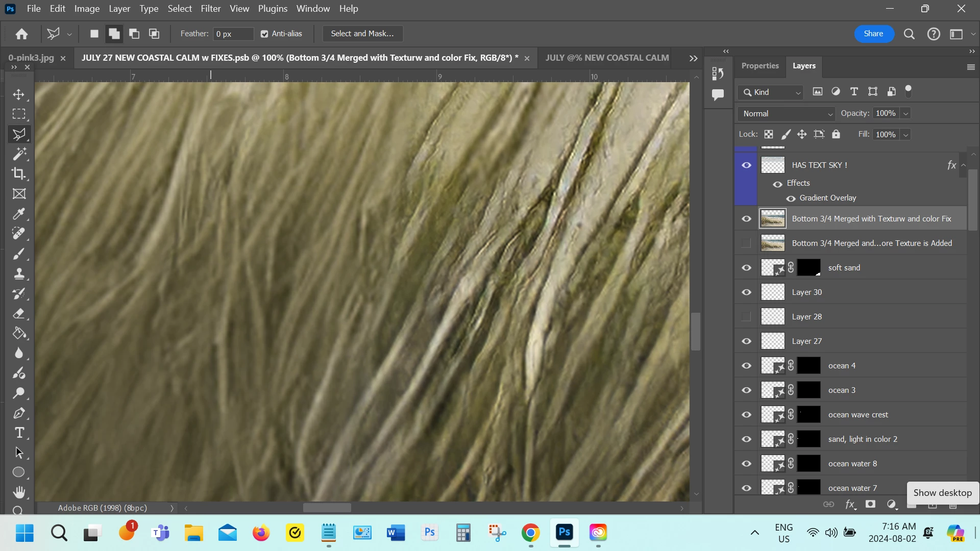
Task: Select the Hand tool
Action: click(x=19, y=492)
